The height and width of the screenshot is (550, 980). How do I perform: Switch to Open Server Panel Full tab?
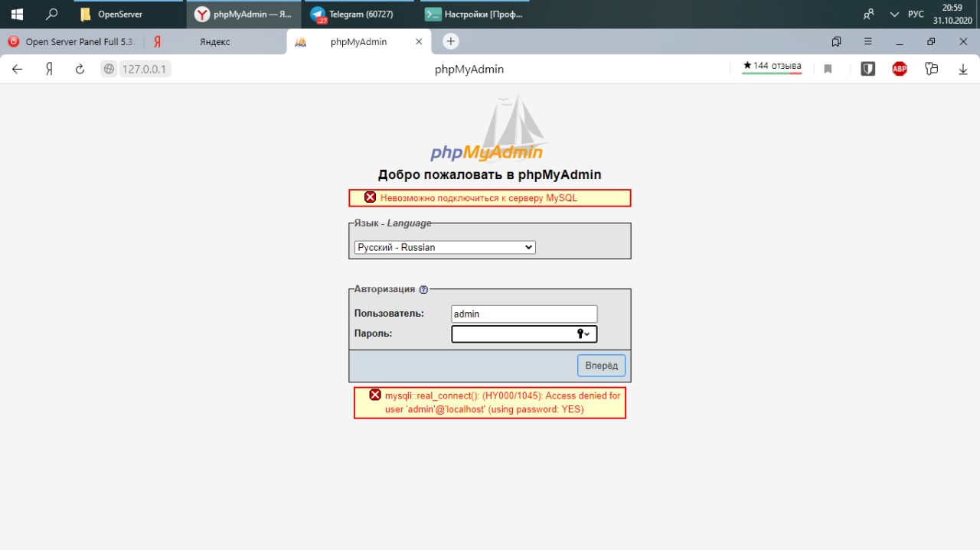(71, 42)
